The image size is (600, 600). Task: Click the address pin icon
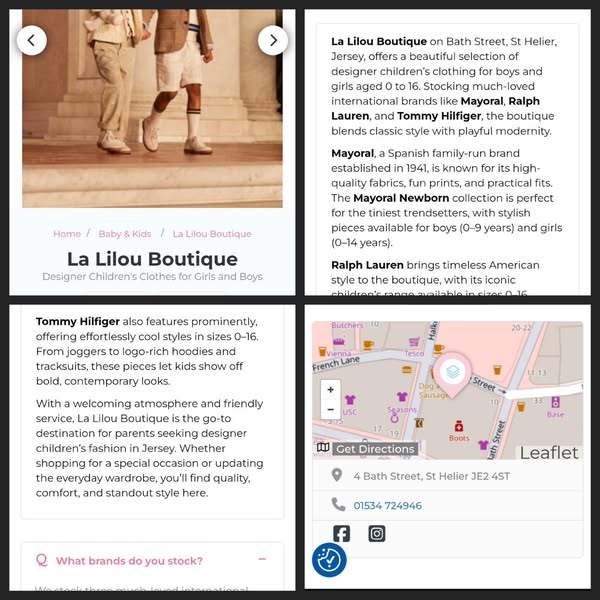[x=337, y=475]
